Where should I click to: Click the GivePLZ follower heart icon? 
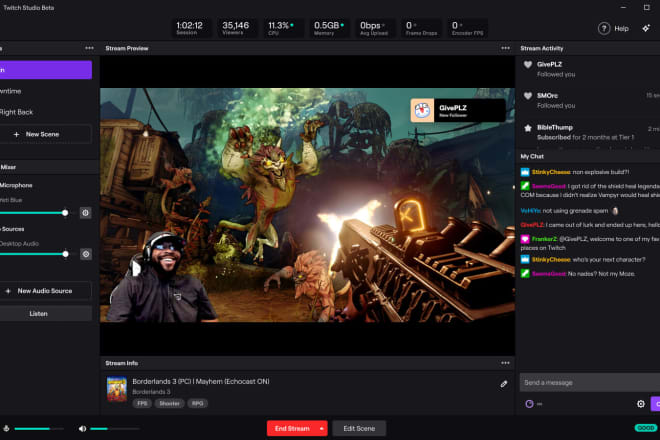[528, 64]
